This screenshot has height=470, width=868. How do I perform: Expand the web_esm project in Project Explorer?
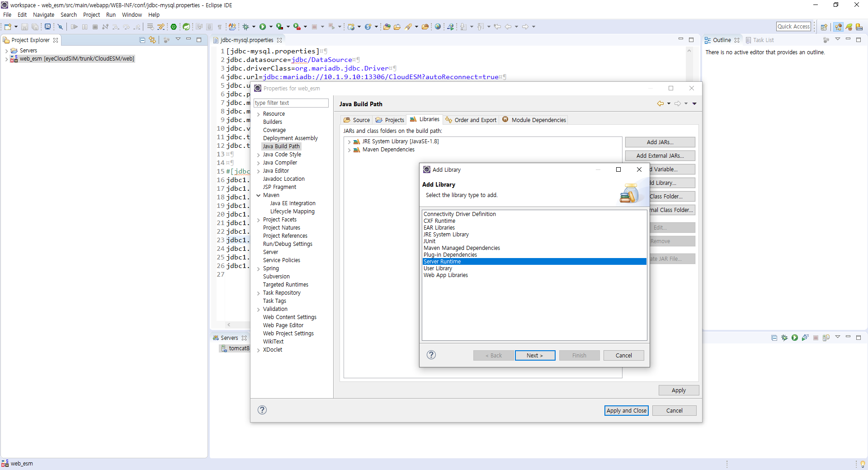tap(6, 59)
